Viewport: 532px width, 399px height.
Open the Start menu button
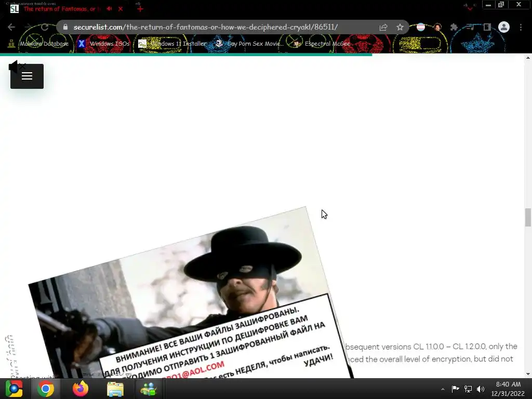[x=14, y=389]
